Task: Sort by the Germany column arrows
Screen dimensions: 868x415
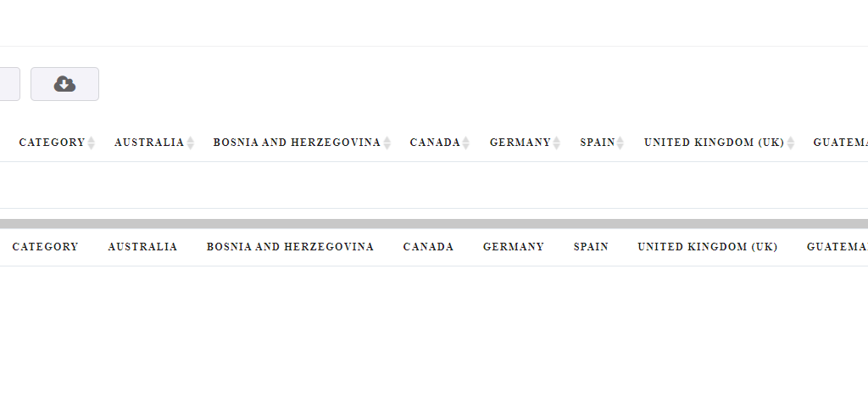Action: click(556, 143)
